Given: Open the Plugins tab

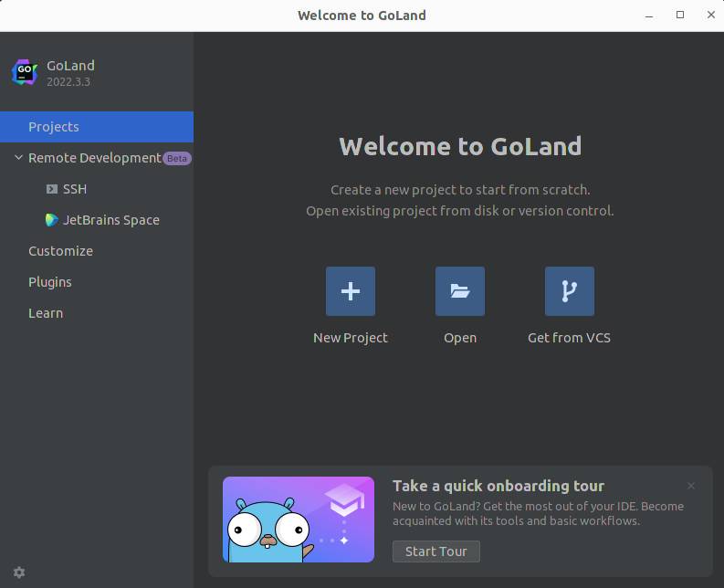Looking at the screenshot, I should coord(97,282).
